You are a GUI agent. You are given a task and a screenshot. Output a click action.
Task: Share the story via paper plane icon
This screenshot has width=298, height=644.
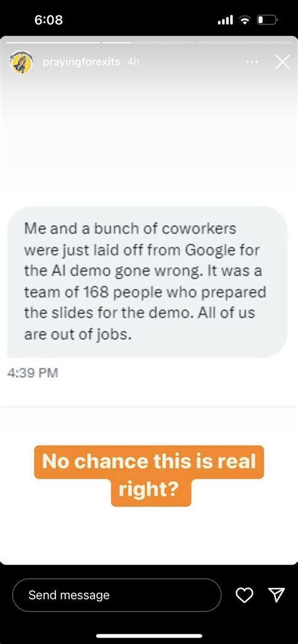pos(277,594)
